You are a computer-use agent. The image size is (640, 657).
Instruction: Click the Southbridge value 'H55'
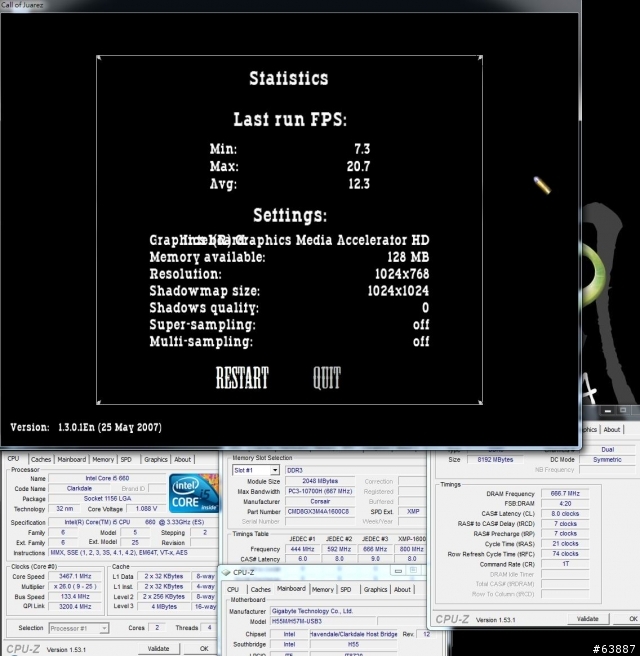[353, 644]
